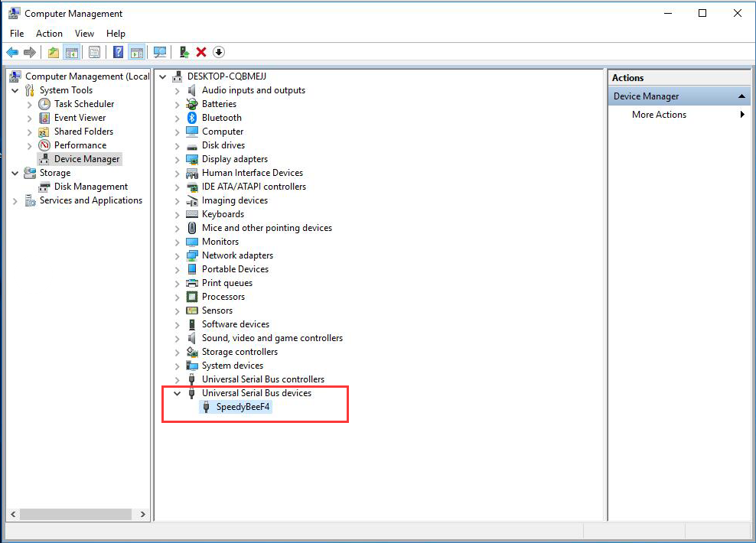Expand the Network adapters category
Screen dimensions: 756x543
point(178,255)
